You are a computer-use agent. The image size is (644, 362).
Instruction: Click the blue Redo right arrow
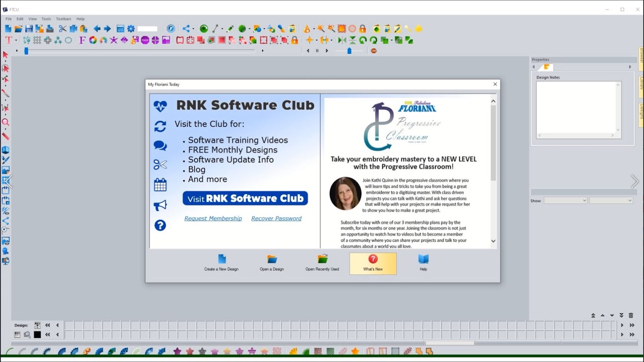[x=107, y=29]
